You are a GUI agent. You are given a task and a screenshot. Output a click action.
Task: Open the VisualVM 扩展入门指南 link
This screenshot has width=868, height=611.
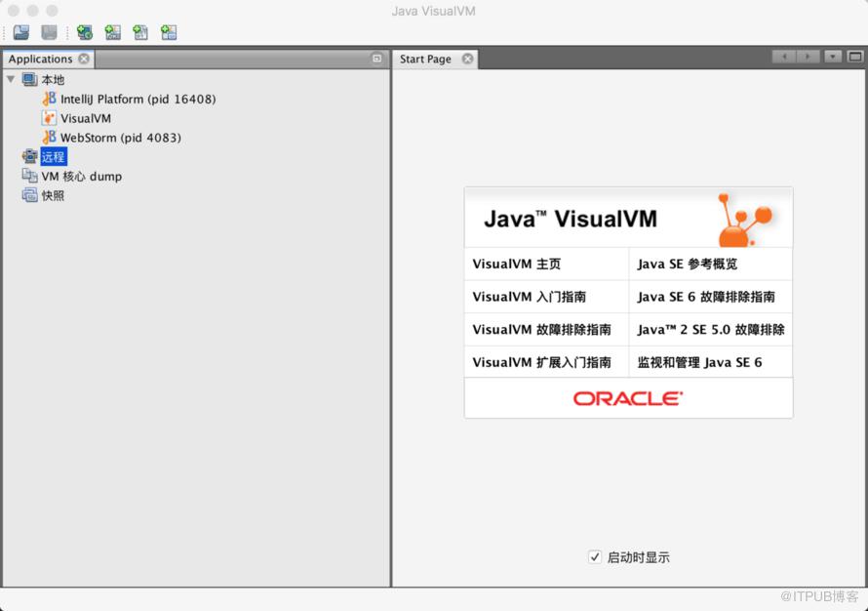tap(542, 362)
